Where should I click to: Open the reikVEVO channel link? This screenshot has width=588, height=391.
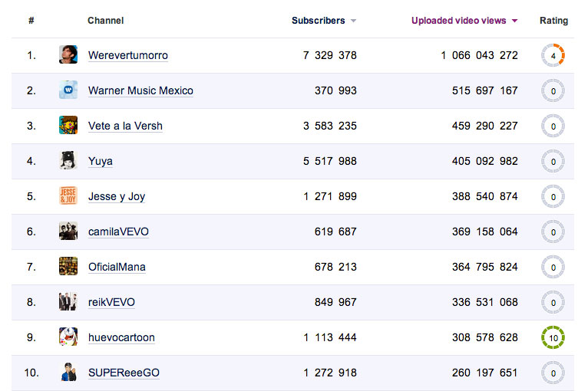[x=111, y=302]
